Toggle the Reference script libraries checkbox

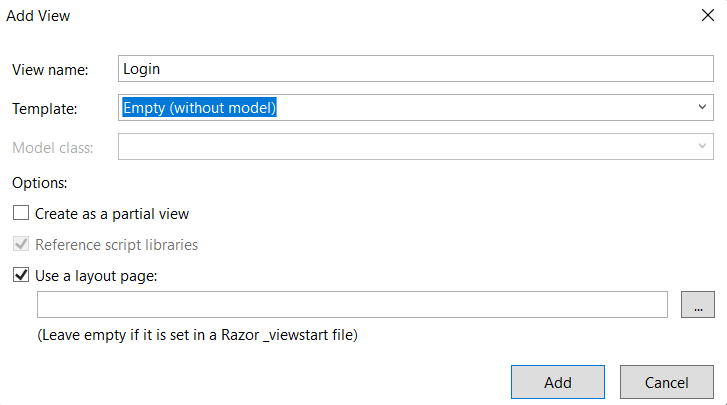pos(21,244)
